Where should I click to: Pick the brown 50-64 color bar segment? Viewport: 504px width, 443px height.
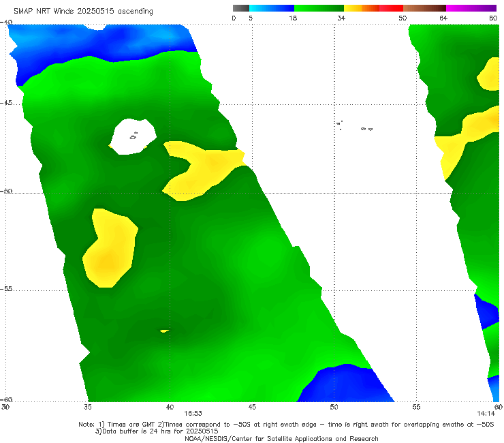[424, 8]
